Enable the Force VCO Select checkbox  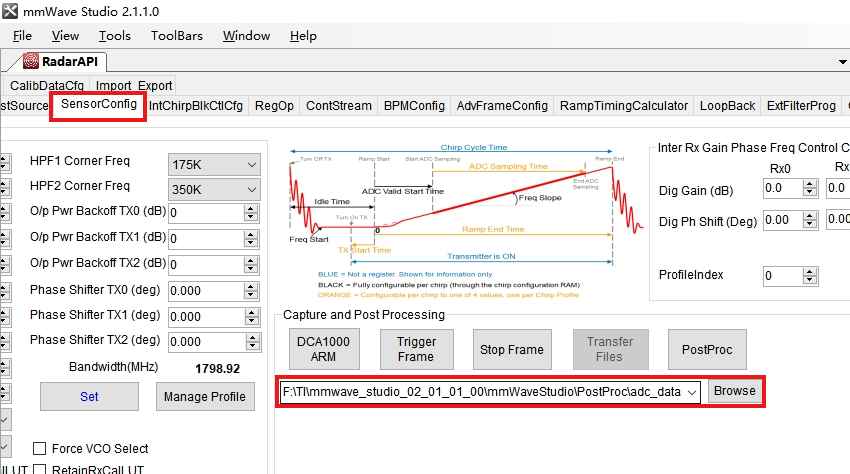[39, 449]
